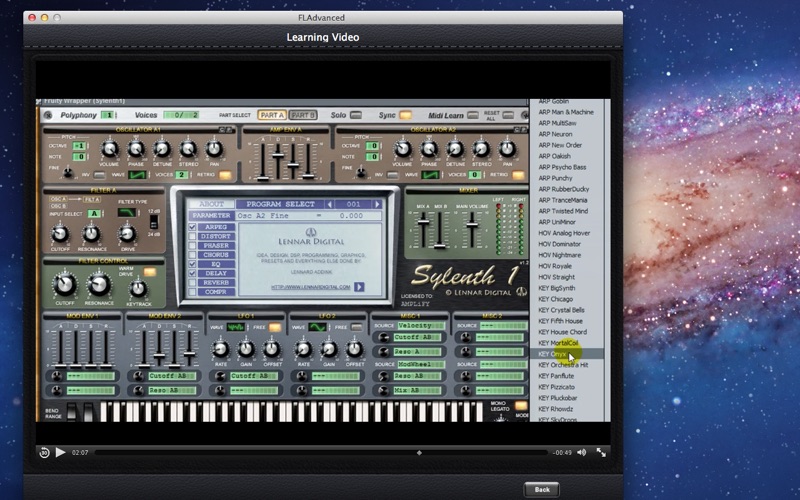Toggle the Sync switch
Viewport: 800px width, 500px height.
coord(406,115)
